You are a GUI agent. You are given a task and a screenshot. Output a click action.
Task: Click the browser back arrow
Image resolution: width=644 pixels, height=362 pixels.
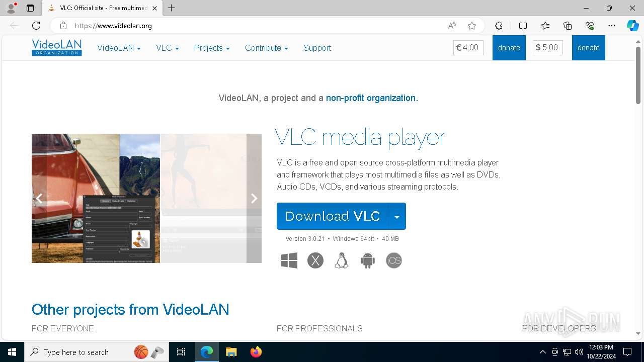tap(14, 26)
